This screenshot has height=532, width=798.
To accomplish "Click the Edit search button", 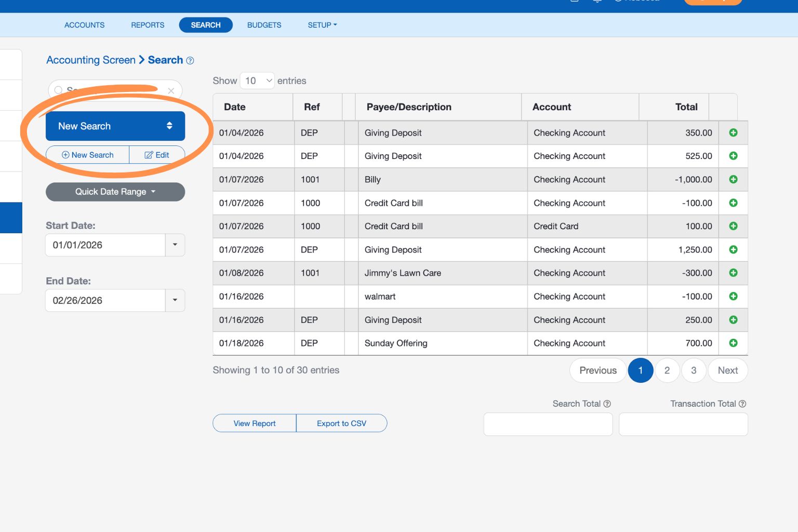I will click(157, 155).
